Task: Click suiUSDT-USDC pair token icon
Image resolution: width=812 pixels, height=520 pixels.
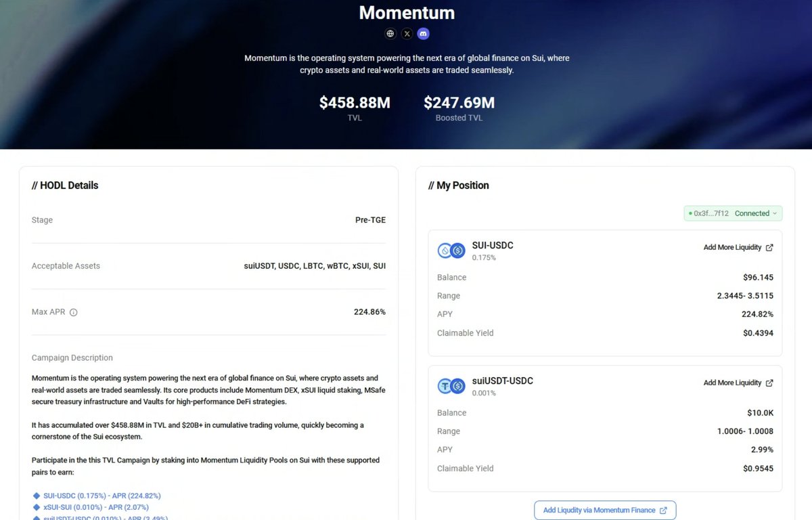Action: pos(451,386)
